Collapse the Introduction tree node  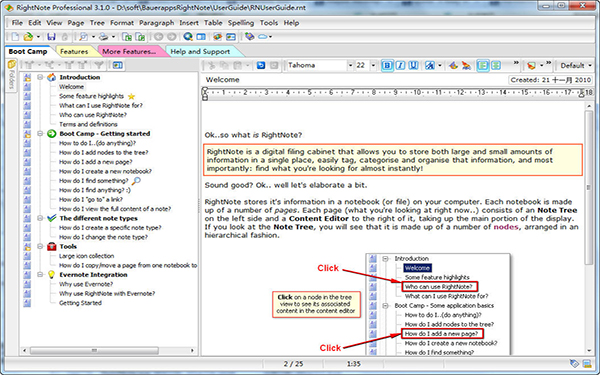tap(40, 77)
